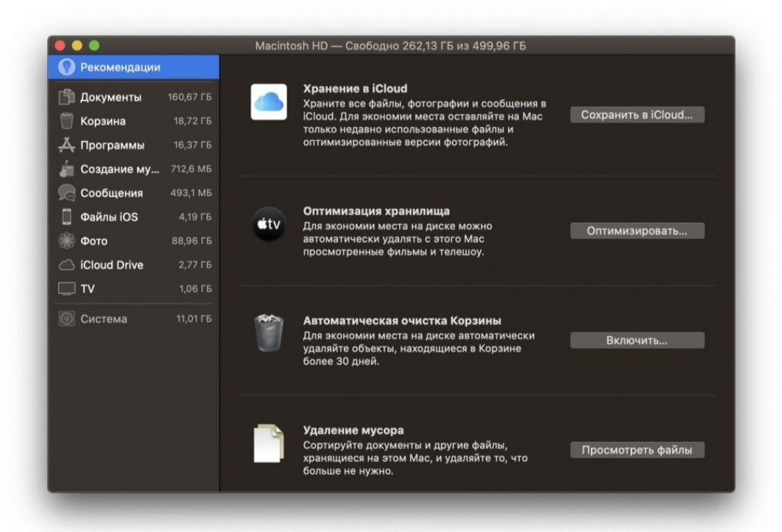Click the Оптимизация хранилища heading
The height and width of the screenshot is (532, 782).
click(376, 211)
